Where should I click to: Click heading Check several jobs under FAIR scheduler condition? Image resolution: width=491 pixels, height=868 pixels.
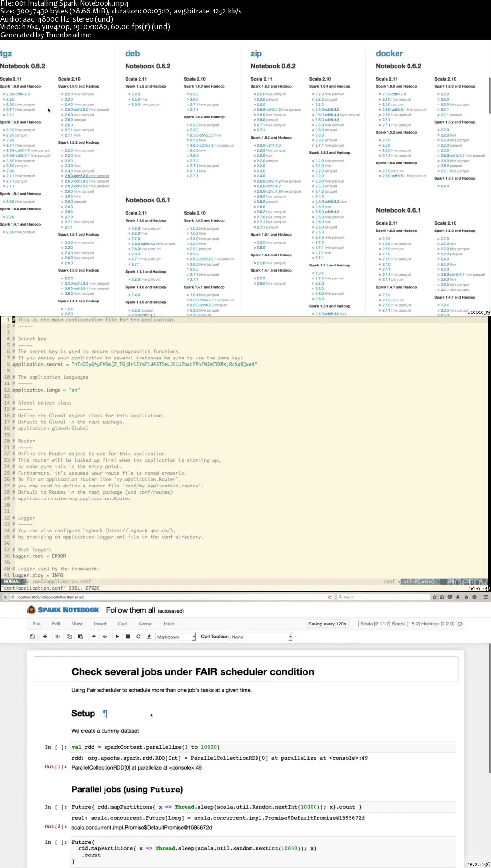coord(193,672)
